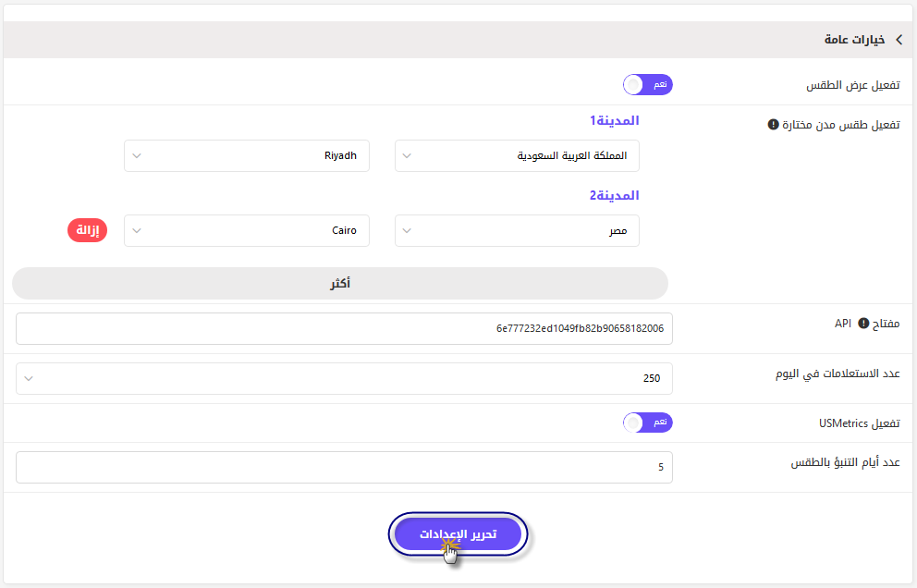Click the red إزالة button for city 2
The height and width of the screenshot is (588, 917).
tap(88, 230)
